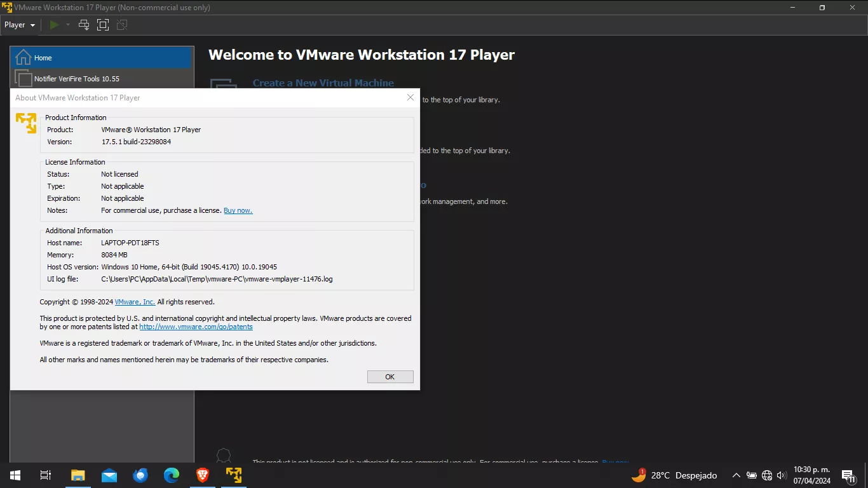
Task: Click the host name LAPTOP-PDT18FTS
Action: 130,243
